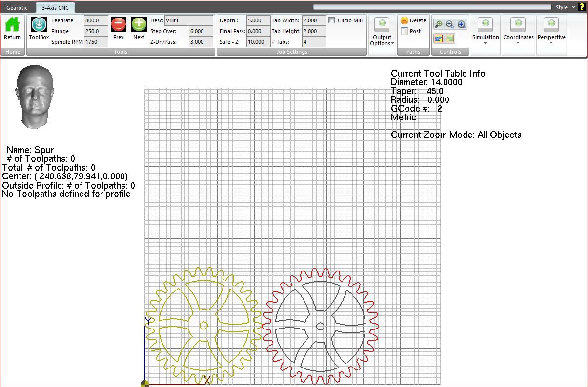Click the orange Delete path icon
Viewport: 588px width, 387px height.
tap(405, 20)
